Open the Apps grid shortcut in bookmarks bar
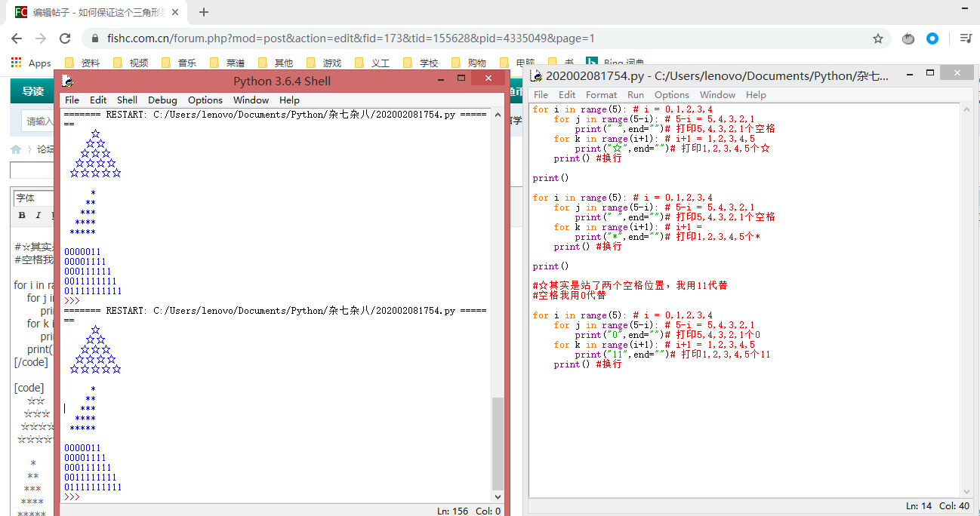 31,63
